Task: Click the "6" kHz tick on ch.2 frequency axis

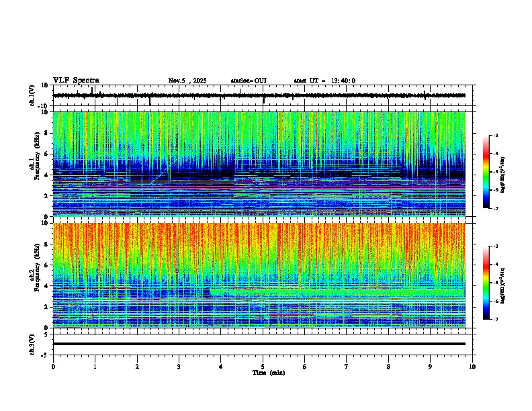Action: (47, 265)
